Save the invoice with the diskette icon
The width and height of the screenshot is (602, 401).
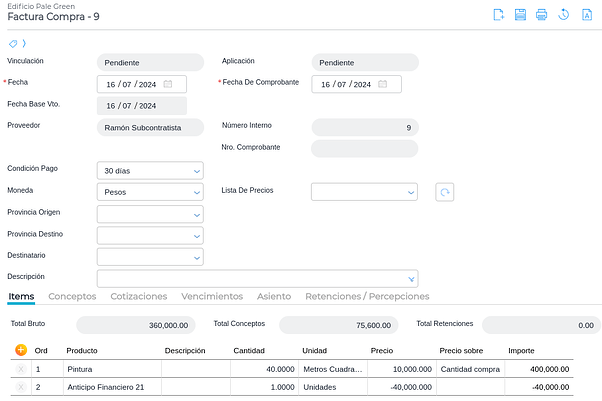520,15
